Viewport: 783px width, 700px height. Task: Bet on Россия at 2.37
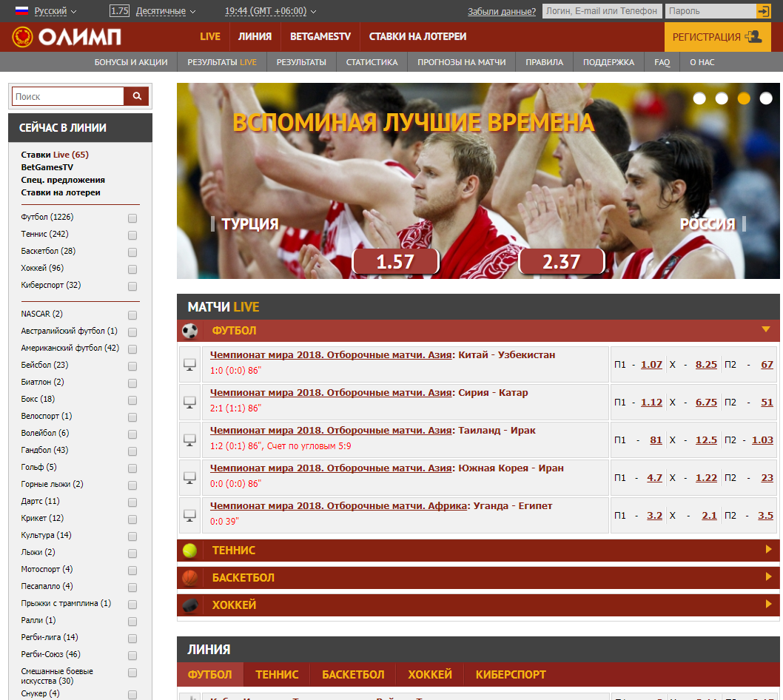coord(562,262)
